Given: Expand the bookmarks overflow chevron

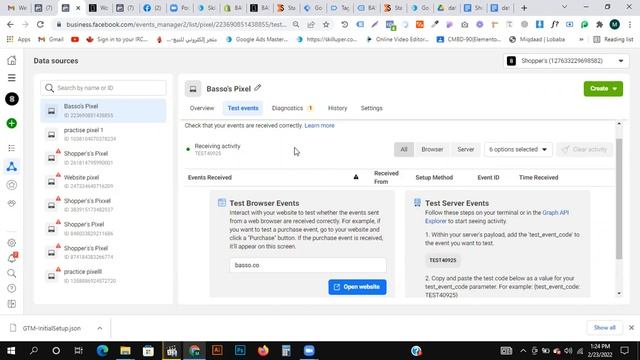Looking at the screenshot, I should pos(581,40).
